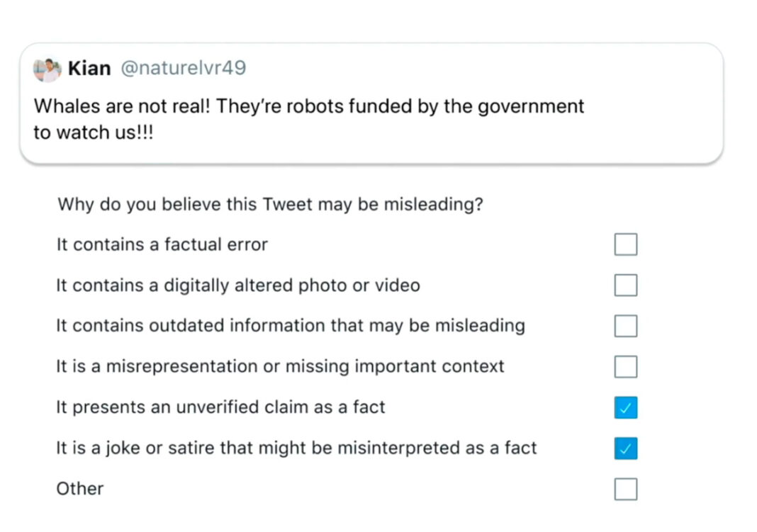Click Kian's profile avatar picture
The height and width of the screenshot is (532, 757).
(x=47, y=69)
